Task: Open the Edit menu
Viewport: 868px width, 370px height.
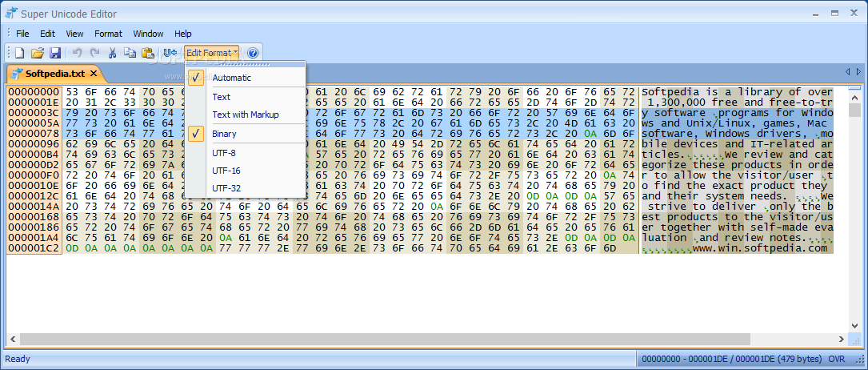Action: [48, 34]
